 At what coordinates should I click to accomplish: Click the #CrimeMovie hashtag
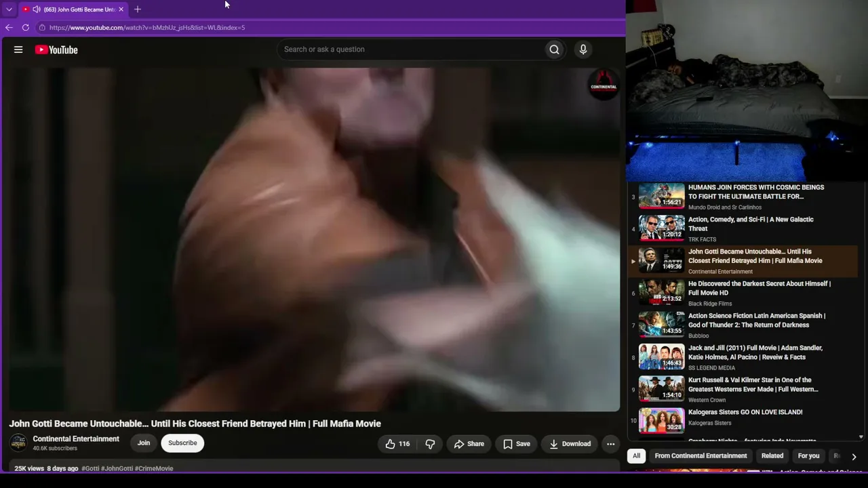coord(154,468)
